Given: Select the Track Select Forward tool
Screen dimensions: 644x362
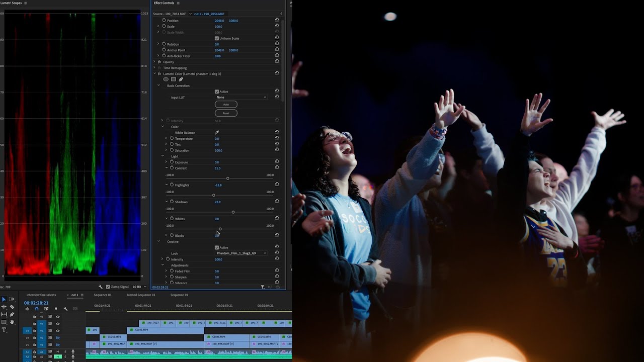Looking at the screenshot, I should pyautogui.click(x=12, y=299).
